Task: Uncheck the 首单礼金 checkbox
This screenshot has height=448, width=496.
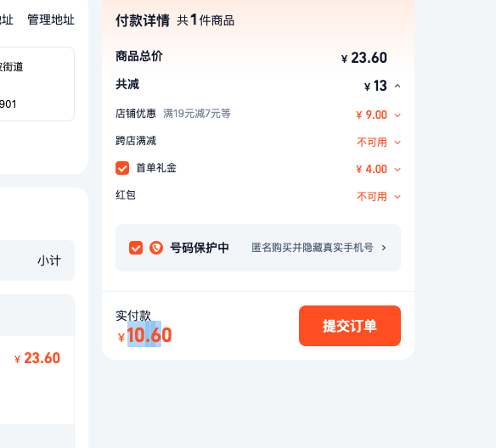Action: [122, 168]
